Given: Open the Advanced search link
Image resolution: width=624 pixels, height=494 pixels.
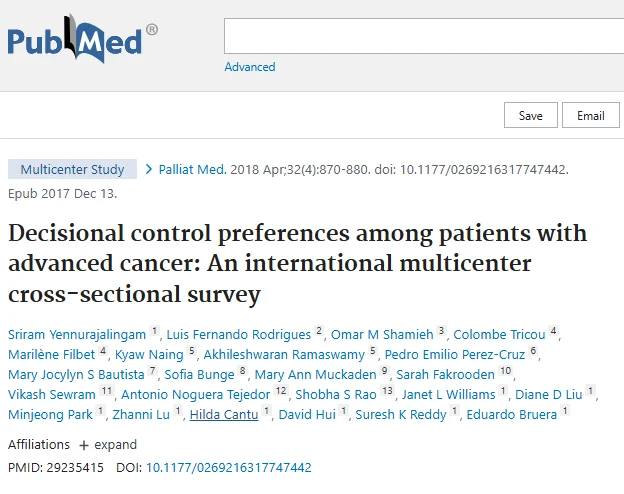Looking at the screenshot, I should (249, 67).
